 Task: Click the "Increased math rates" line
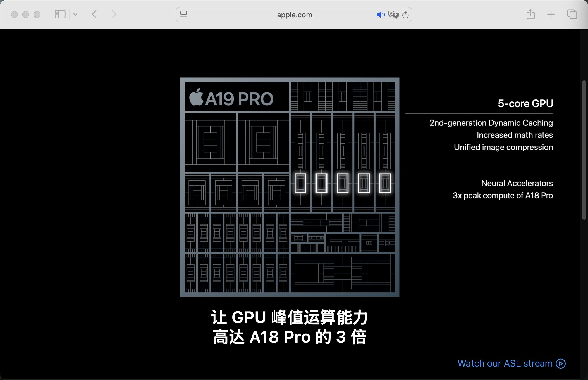click(515, 135)
